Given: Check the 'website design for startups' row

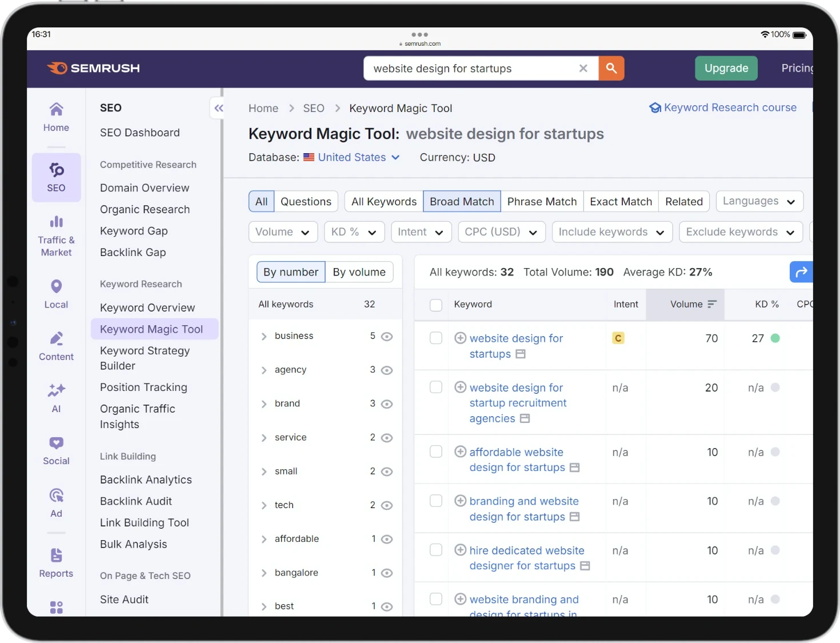Looking at the screenshot, I should (x=436, y=338).
